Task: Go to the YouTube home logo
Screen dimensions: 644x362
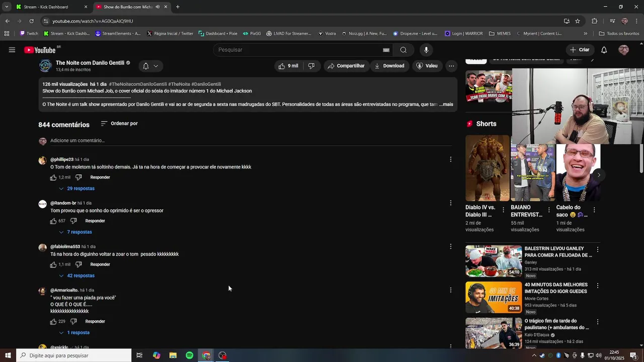Action: (40, 50)
